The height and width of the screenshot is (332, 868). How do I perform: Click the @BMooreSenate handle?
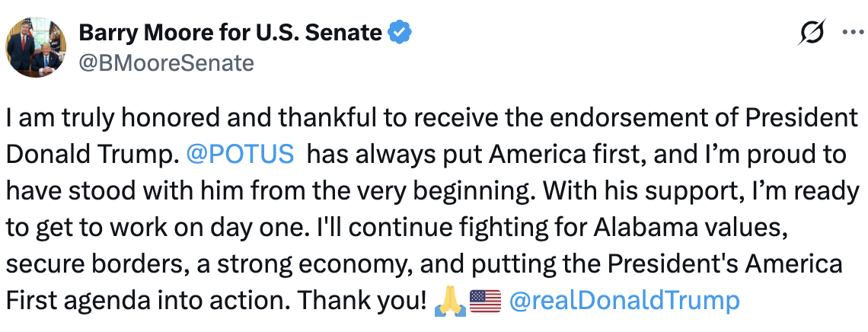coord(166,63)
